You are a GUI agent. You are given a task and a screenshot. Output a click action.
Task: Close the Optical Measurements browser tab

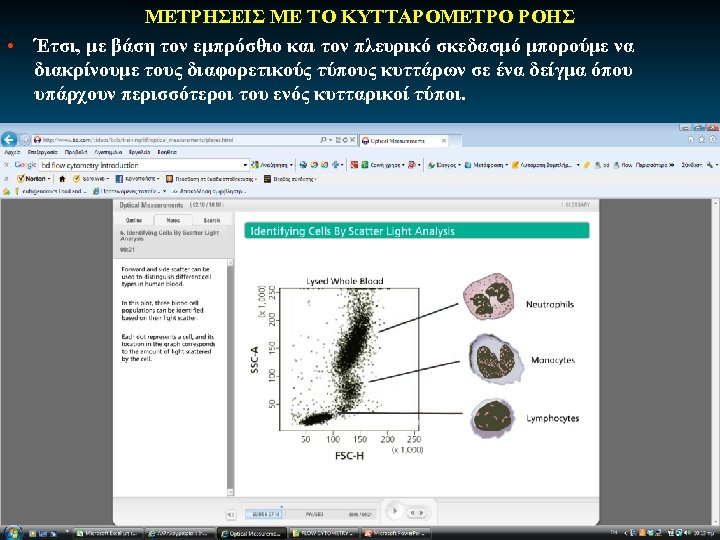[444, 141]
